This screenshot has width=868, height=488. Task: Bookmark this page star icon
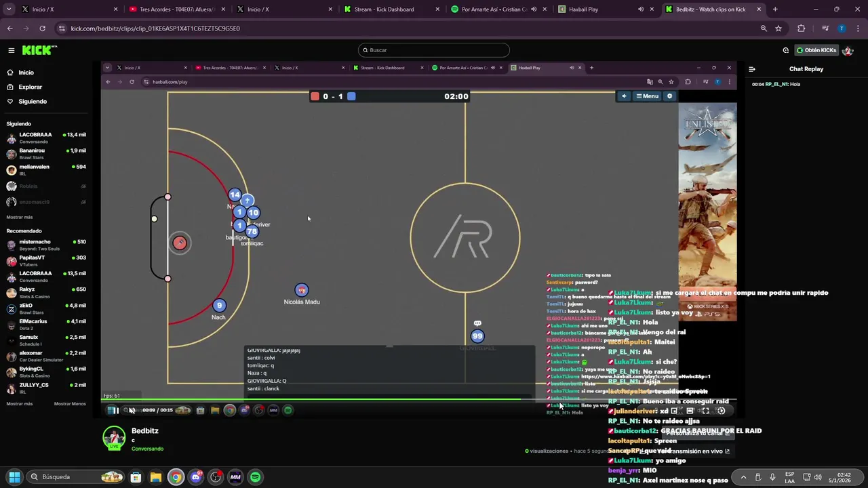(x=778, y=28)
